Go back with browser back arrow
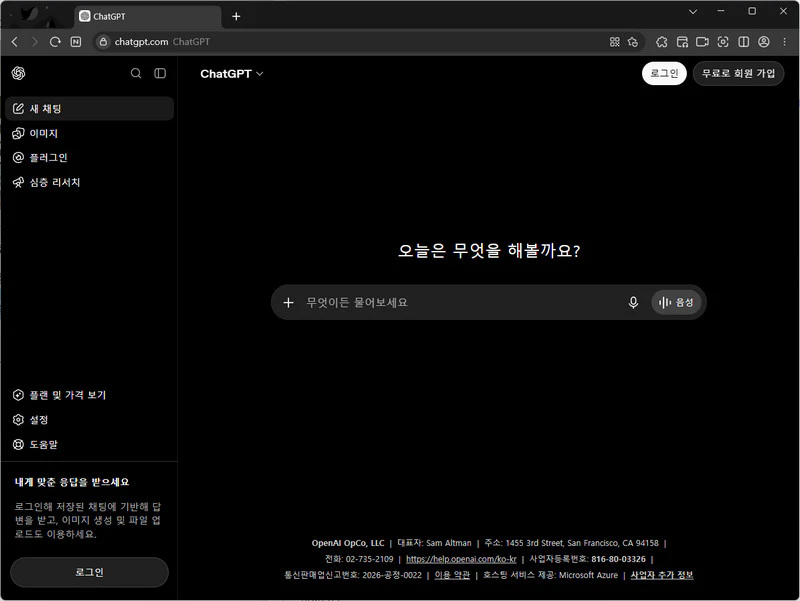This screenshot has height=601, width=800. tap(15, 42)
